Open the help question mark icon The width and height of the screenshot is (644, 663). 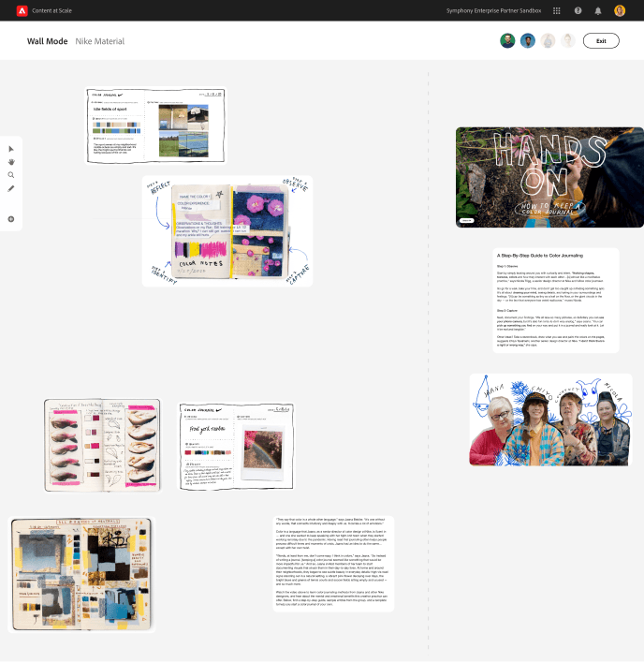(x=578, y=10)
